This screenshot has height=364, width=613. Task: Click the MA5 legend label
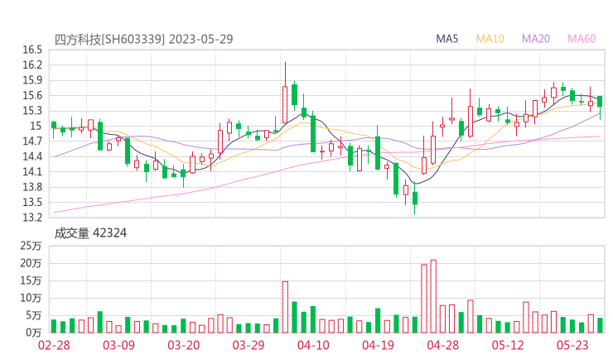[446, 39]
